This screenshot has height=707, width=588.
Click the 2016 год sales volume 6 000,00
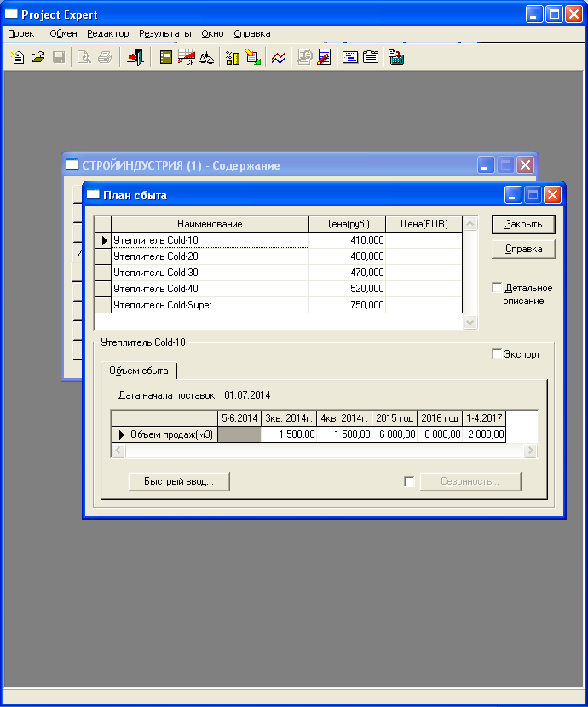tap(440, 434)
